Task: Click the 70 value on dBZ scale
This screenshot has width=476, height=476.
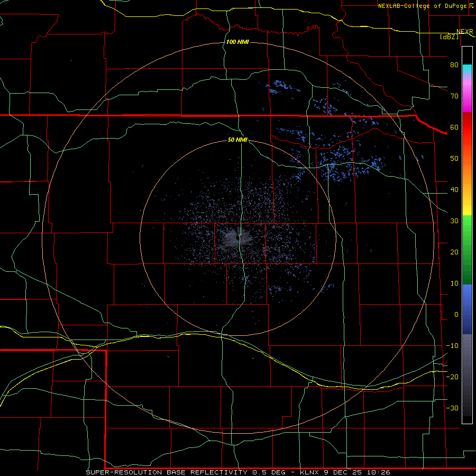Action: pyautogui.click(x=454, y=96)
